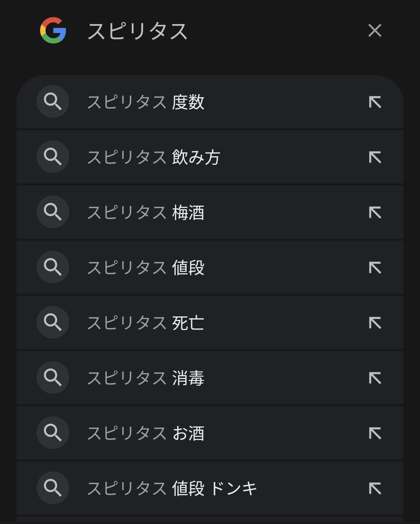
Task: Clear the search text with X
Action: point(375,30)
